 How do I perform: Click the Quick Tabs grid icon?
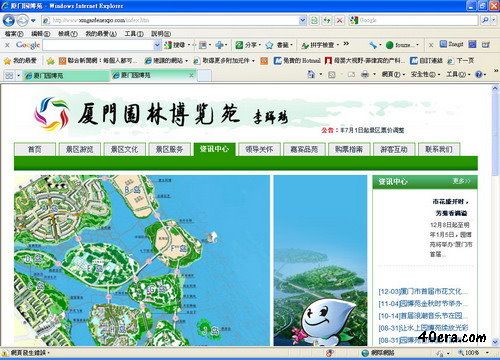coord(9,76)
